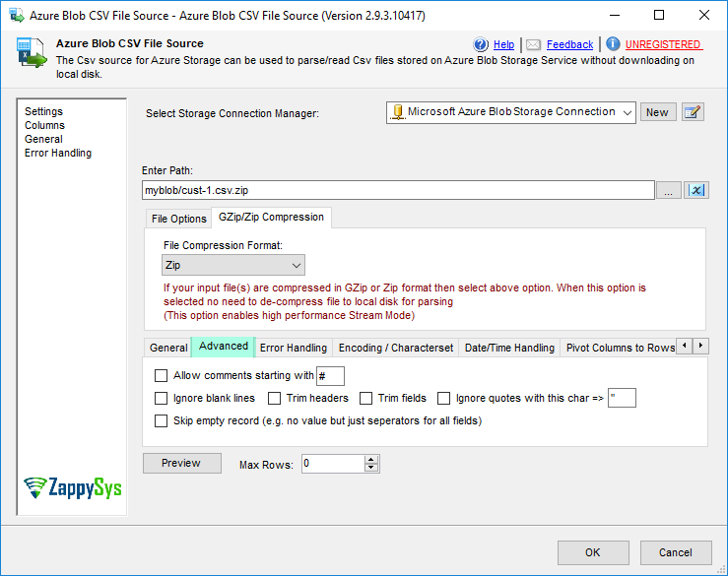Select the Advanced tab
This screenshot has width=728, height=576.
(224, 347)
